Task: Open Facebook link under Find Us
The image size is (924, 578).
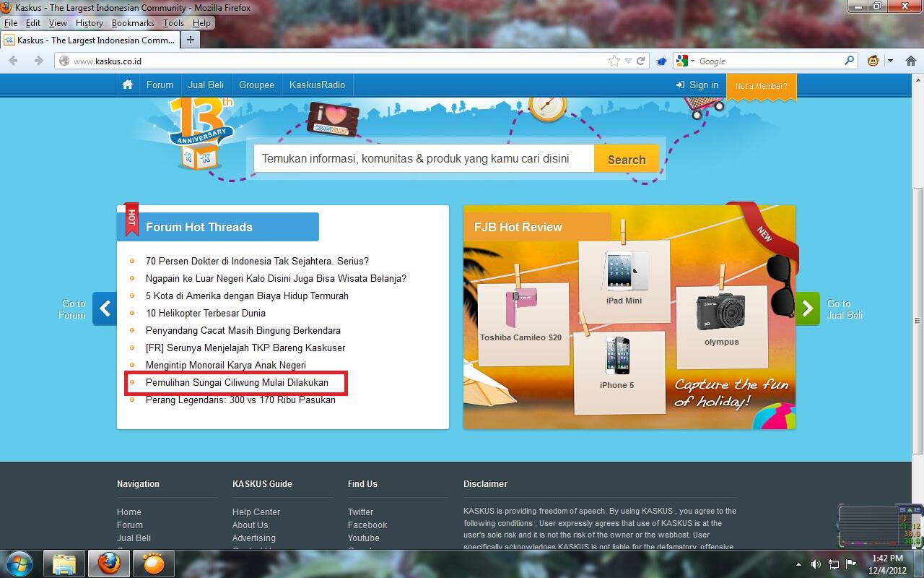Action: coord(367,525)
